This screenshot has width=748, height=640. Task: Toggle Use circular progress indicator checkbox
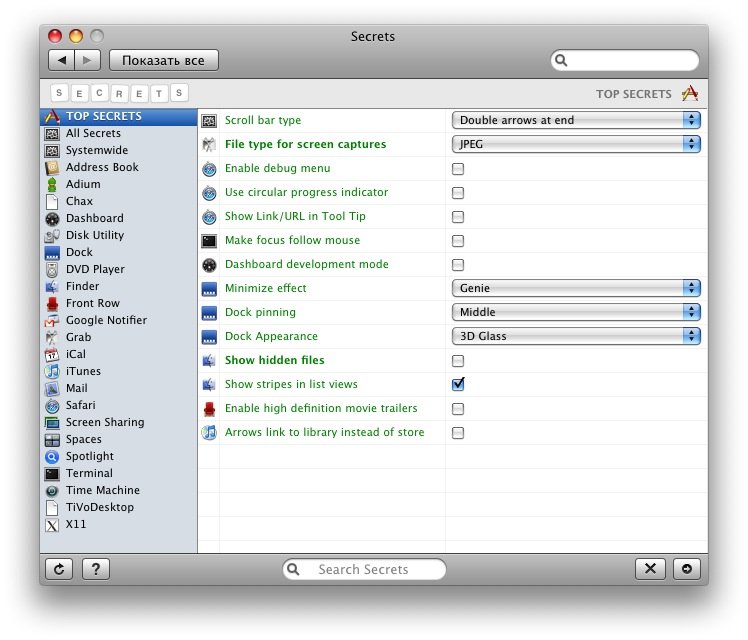[x=458, y=193]
